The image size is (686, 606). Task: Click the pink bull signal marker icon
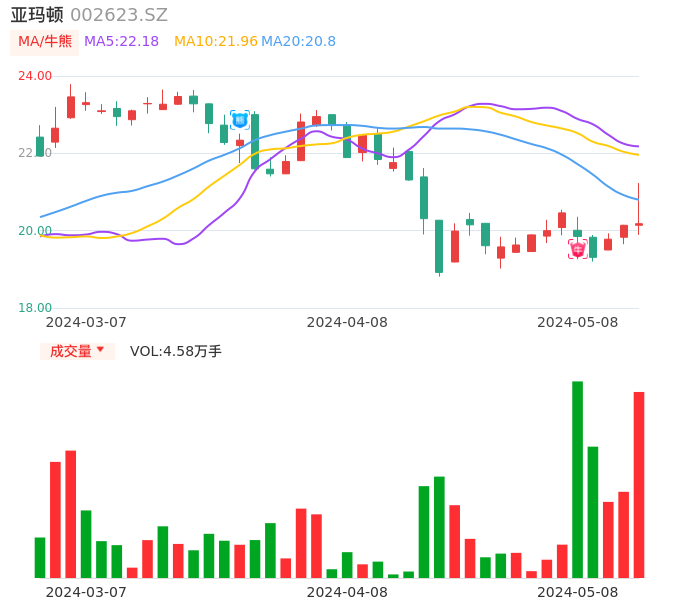coord(578,249)
